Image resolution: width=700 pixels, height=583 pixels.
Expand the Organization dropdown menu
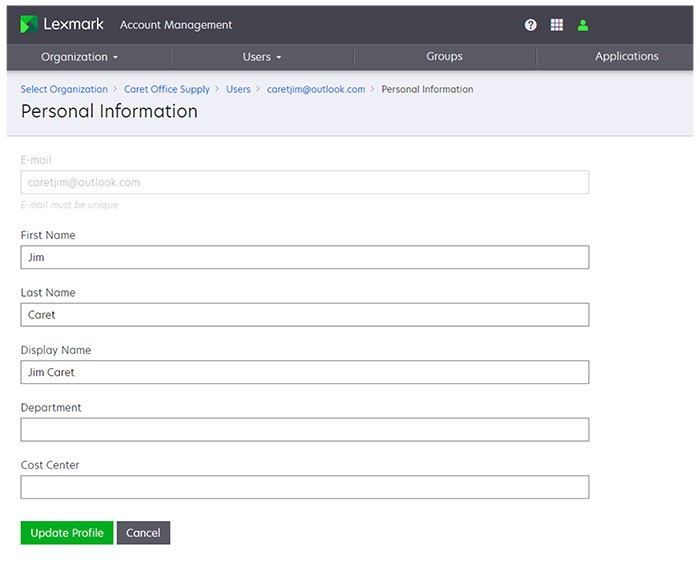pos(80,57)
